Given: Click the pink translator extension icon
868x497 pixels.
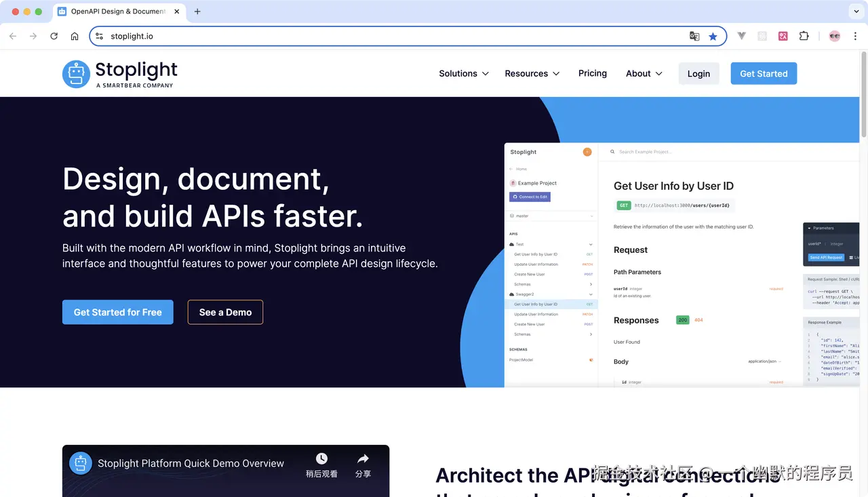Looking at the screenshot, I should 783,36.
